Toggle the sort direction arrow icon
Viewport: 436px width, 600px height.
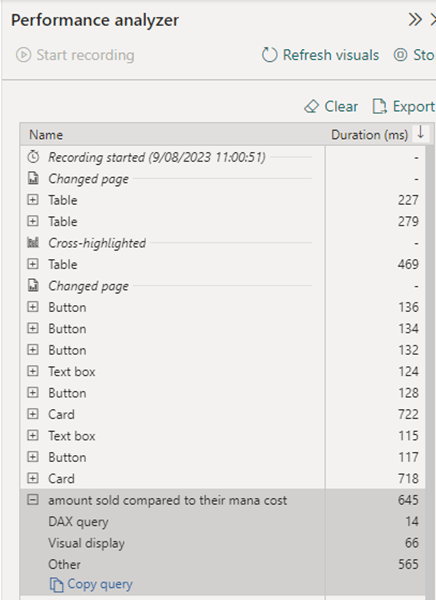[x=421, y=133]
